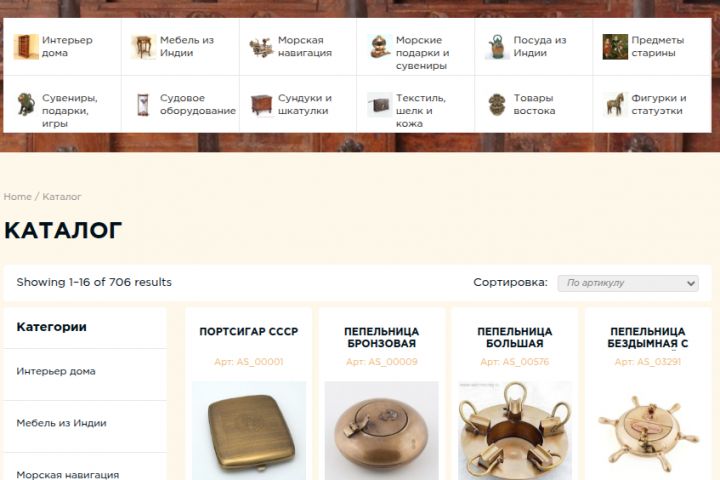Click the diving helmet icon for Морские подарки

tap(379, 47)
